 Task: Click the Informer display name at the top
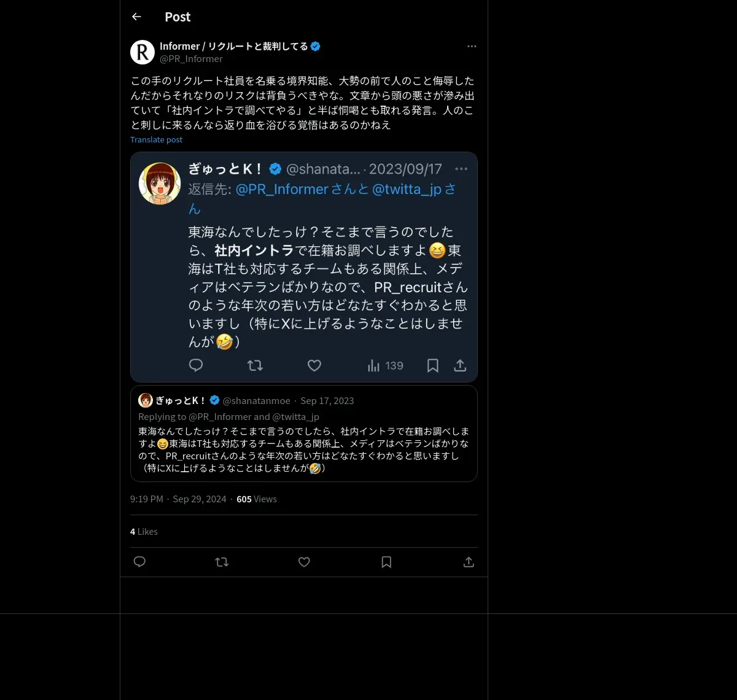point(234,46)
